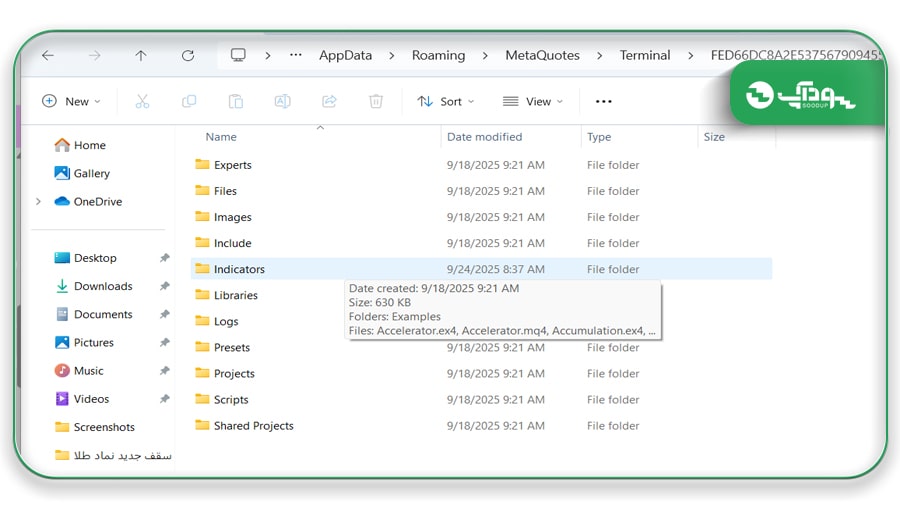Expand chevron after MetaQuotes in address bar
The height and width of the screenshot is (508, 900).
point(599,56)
